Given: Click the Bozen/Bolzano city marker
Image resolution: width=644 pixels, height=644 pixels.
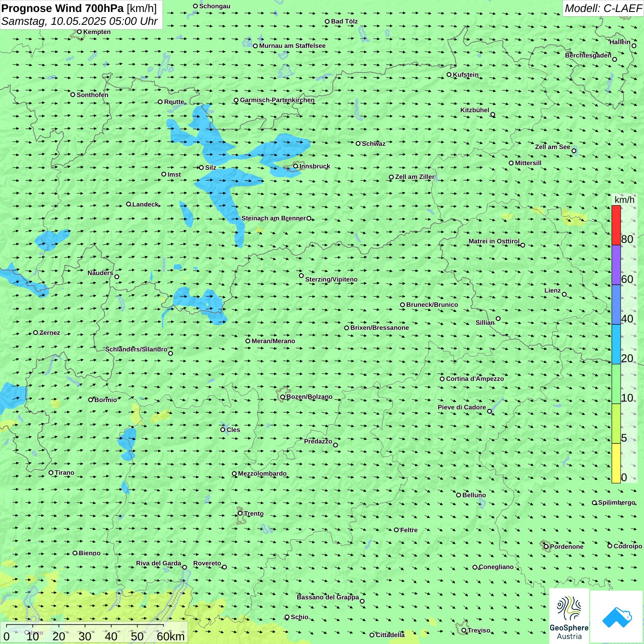Looking at the screenshot, I should point(283,397).
